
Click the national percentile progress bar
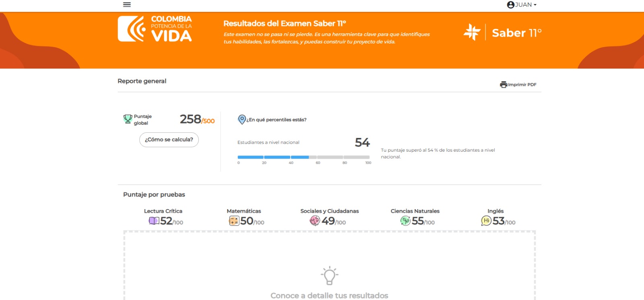303,157
